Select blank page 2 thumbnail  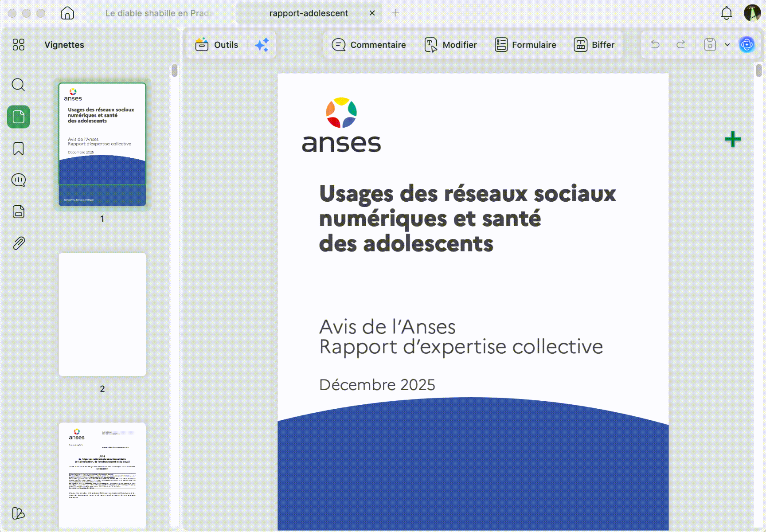pos(102,315)
